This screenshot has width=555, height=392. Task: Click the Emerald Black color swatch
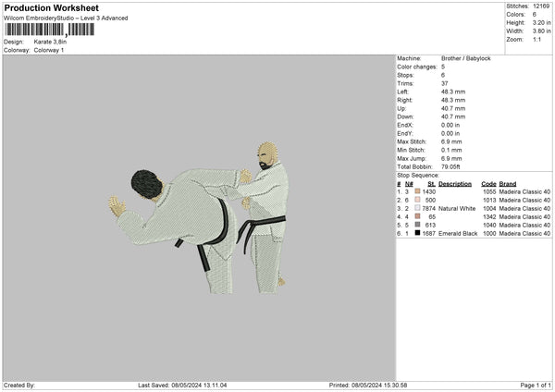click(417, 233)
